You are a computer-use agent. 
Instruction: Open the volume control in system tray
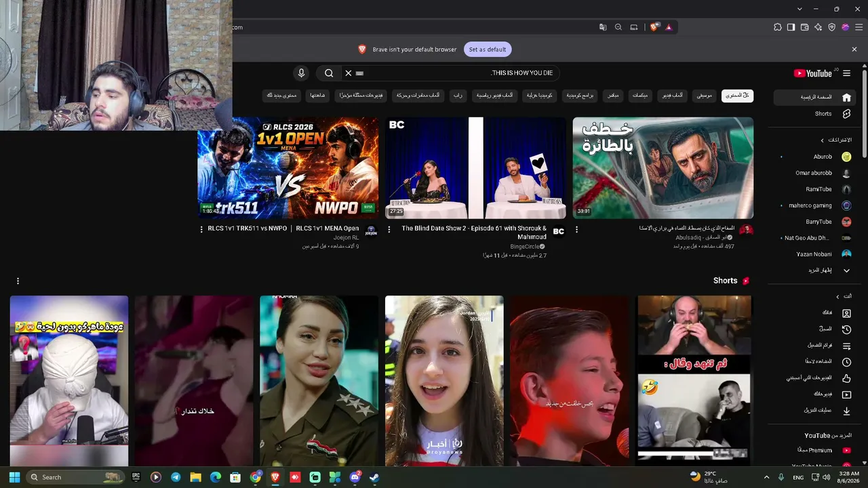(825, 477)
